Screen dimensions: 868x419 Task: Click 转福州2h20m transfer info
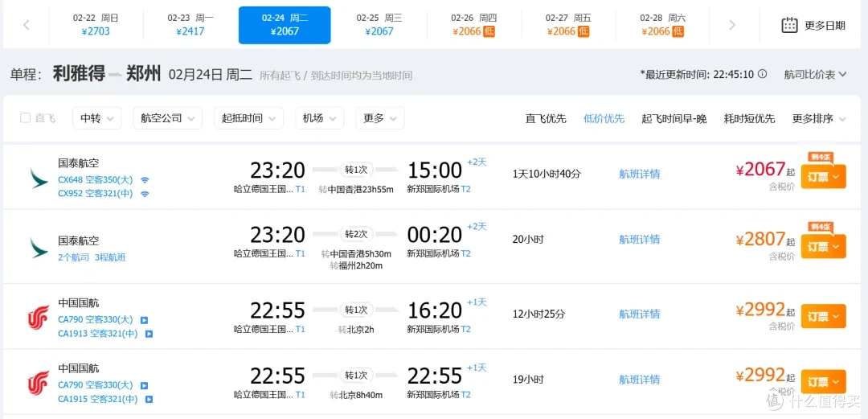[x=356, y=266]
